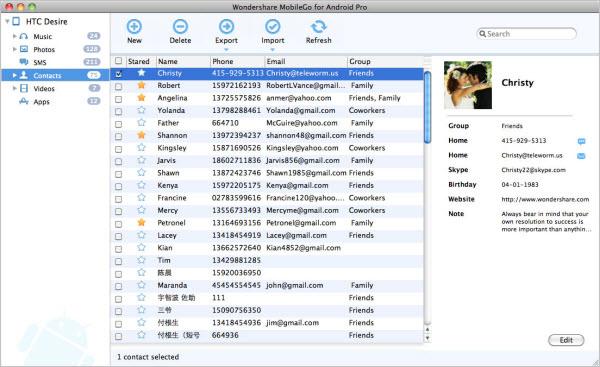Check the Kenya row checkbox
The height and width of the screenshot is (367, 600).
(x=119, y=186)
